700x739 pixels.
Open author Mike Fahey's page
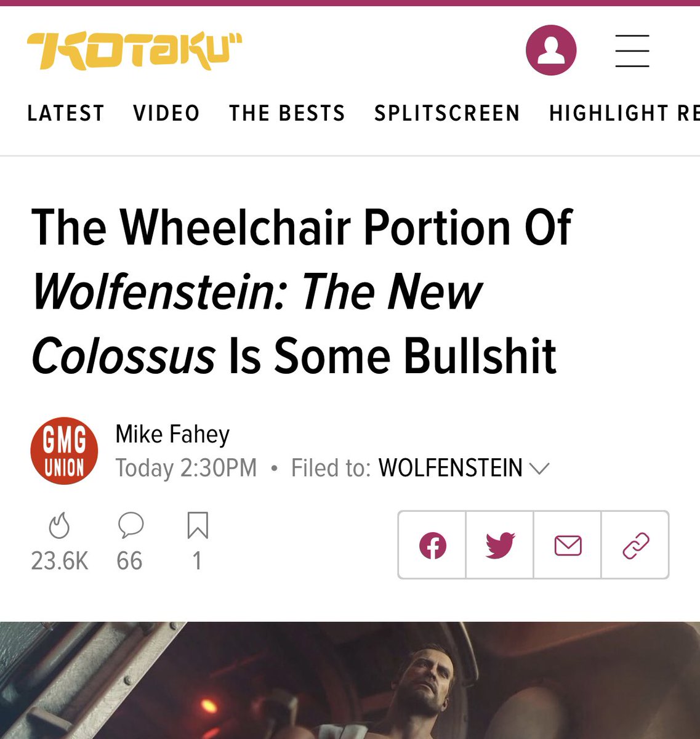pos(172,434)
